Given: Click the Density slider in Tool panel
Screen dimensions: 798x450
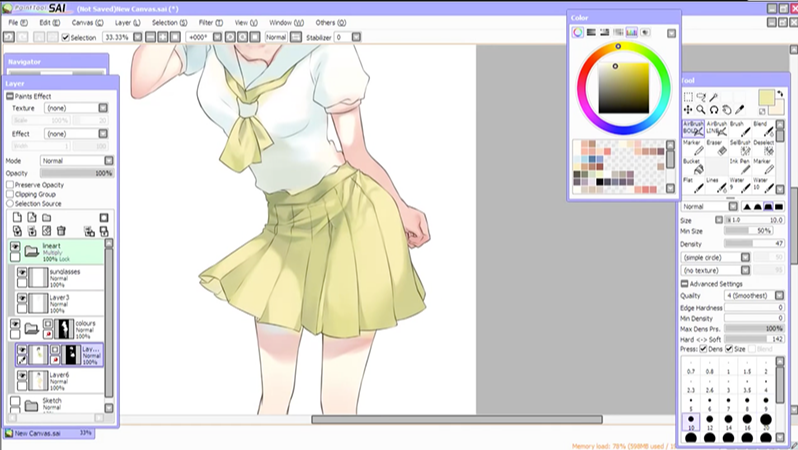Looking at the screenshot, I should [x=753, y=243].
